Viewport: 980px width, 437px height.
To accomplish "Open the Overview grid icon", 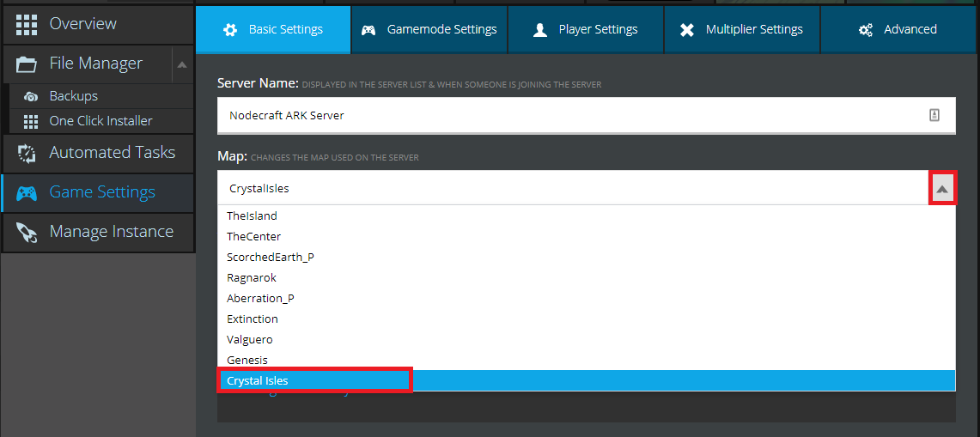I will click(27, 24).
